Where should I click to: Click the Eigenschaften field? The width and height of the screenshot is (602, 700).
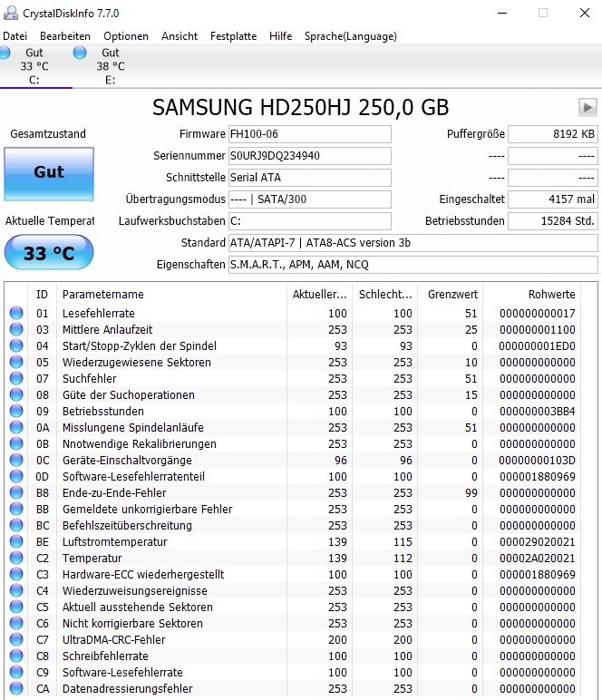click(x=413, y=265)
